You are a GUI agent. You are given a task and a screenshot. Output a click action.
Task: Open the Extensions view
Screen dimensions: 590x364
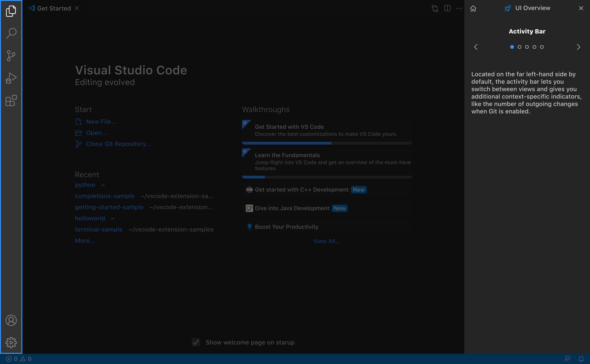point(11,100)
